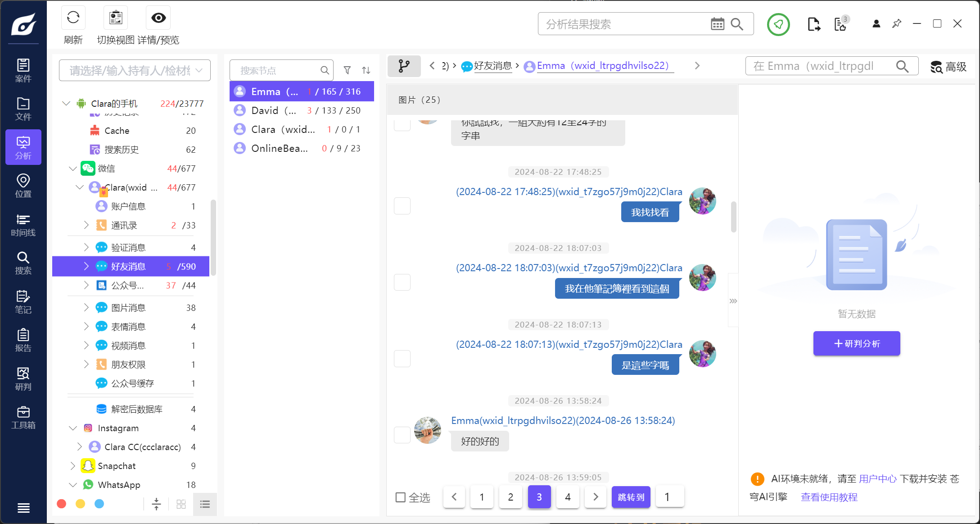Switch to 报告 report section
This screenshot has height=524, width=980.
tap(23, 341)
